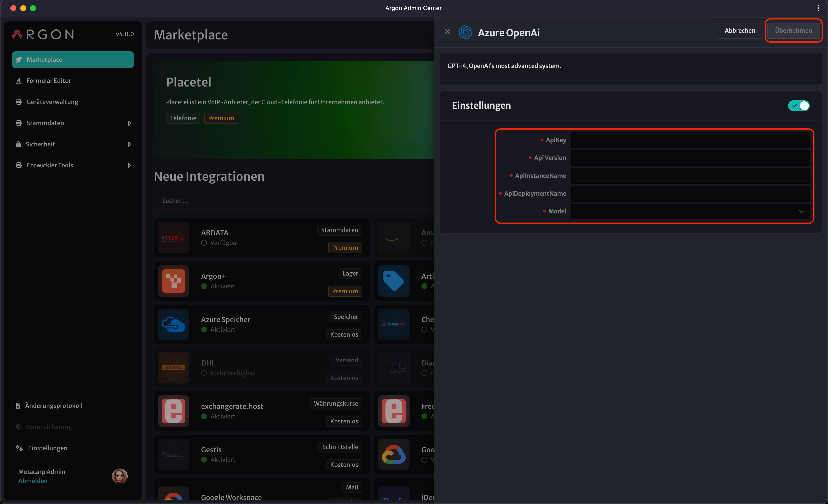Click the Entwickler Tools icon
The image size is (828, 504).
click(x=19, y=165)
